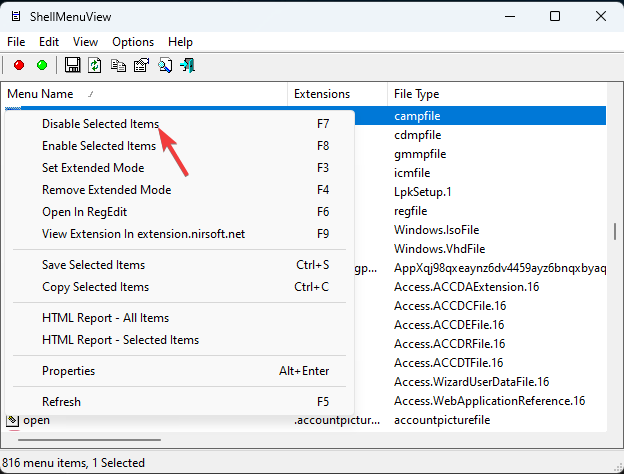
Task: Click the Find magnifier toolbar icon
Action: point(164,65)
